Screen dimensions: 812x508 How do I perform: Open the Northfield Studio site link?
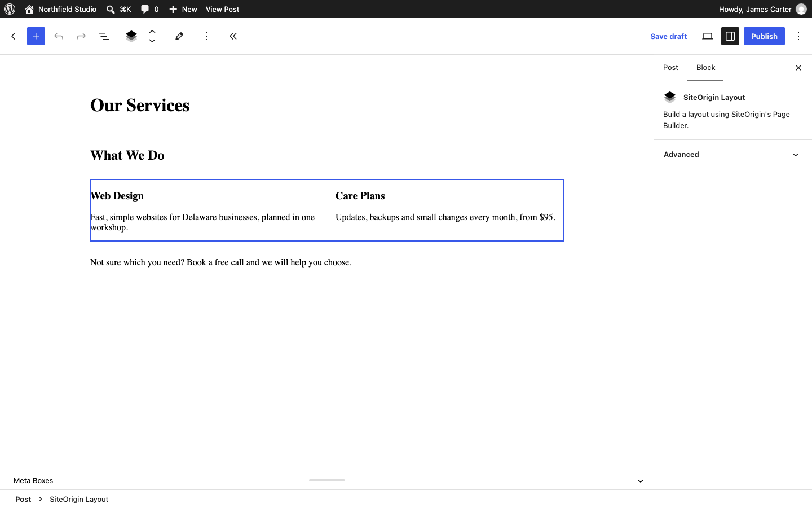[x=61, y=9]
